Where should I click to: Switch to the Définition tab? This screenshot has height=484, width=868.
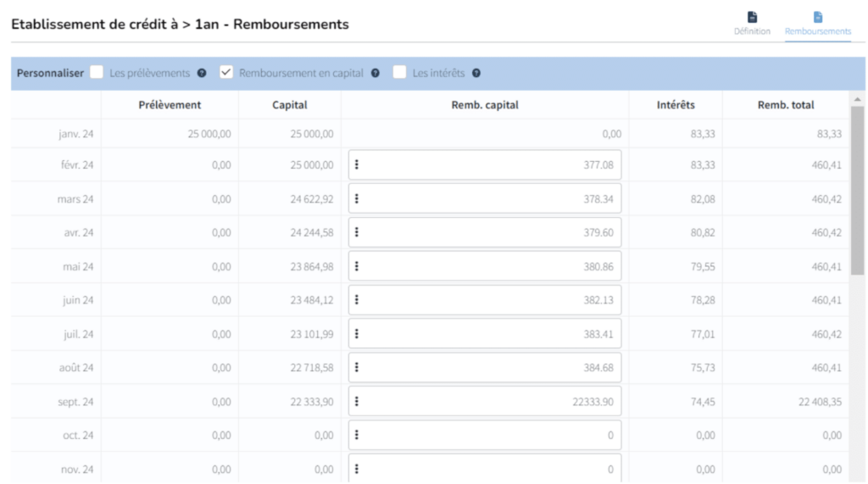[x=751, y=31]
